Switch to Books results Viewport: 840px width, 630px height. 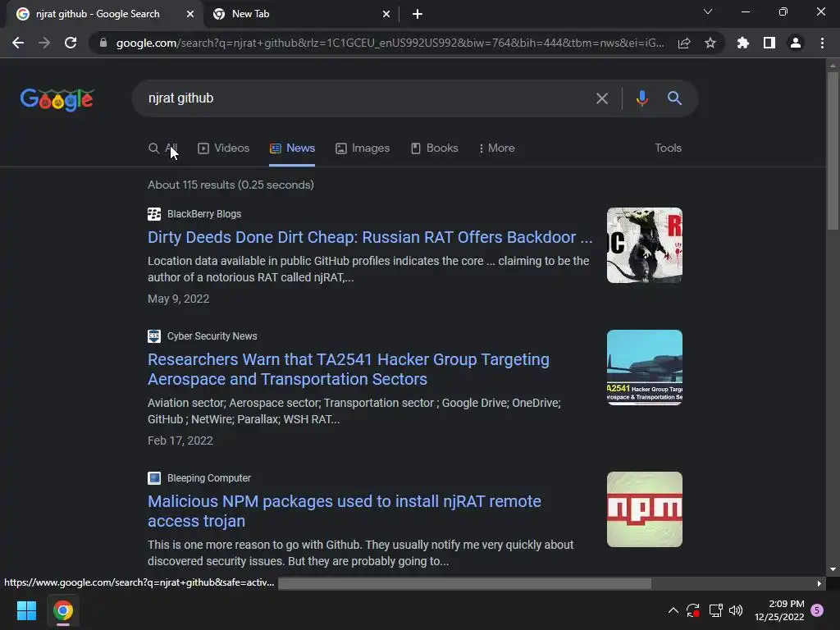click(x=435, y=148)
